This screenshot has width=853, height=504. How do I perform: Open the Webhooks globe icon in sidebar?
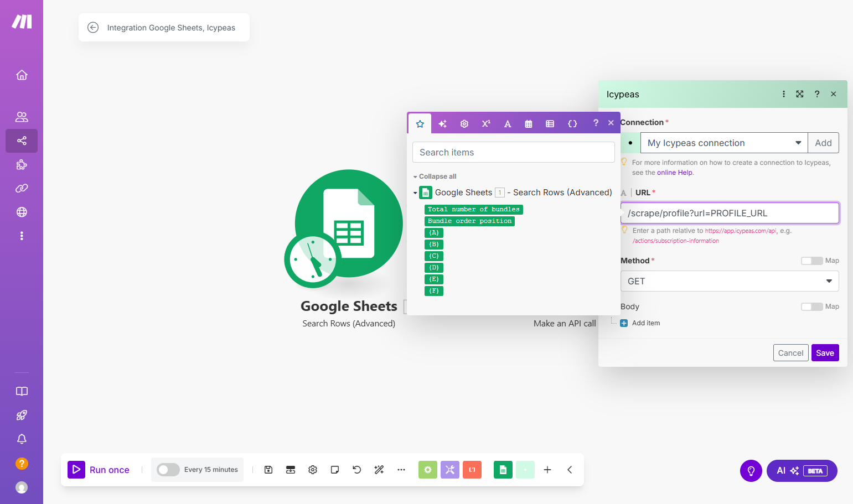(22, 212)
